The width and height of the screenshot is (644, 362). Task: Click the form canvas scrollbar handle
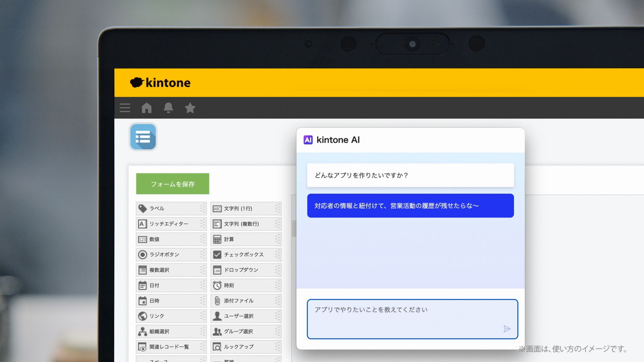(x=294, y=229)
